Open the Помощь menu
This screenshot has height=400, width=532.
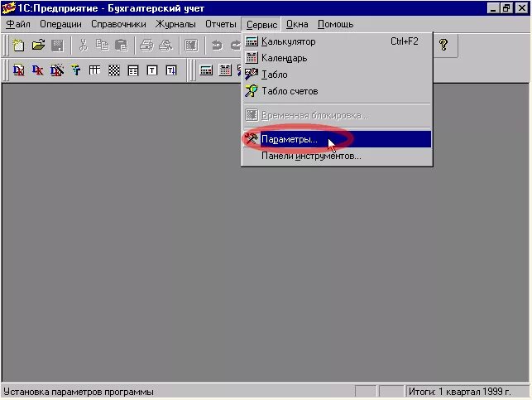coord(336,25)
